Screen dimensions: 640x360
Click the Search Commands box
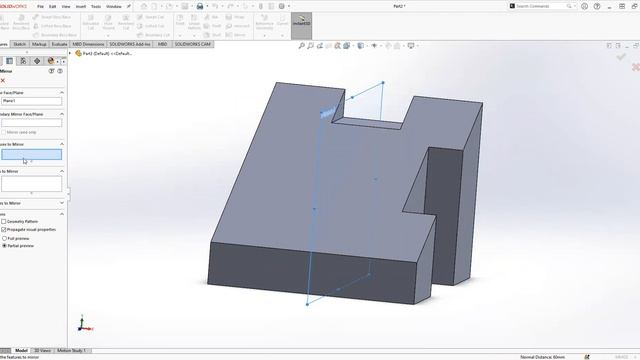542,6
